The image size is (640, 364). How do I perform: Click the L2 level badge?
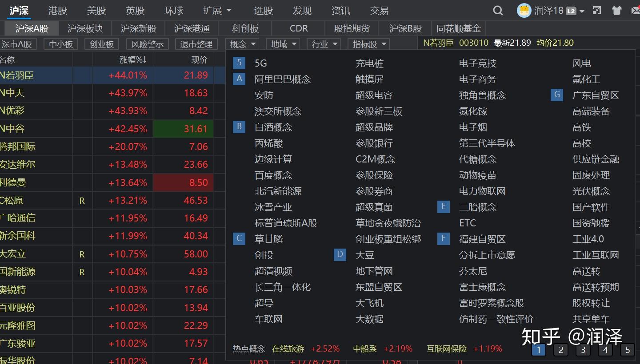[x=571, y=10]
